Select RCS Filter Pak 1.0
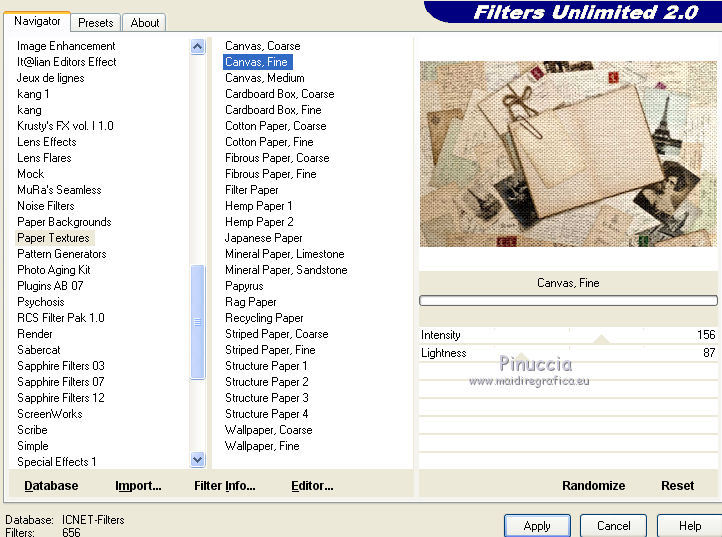This screenshot has height=537, width=722. pos(61,318)
